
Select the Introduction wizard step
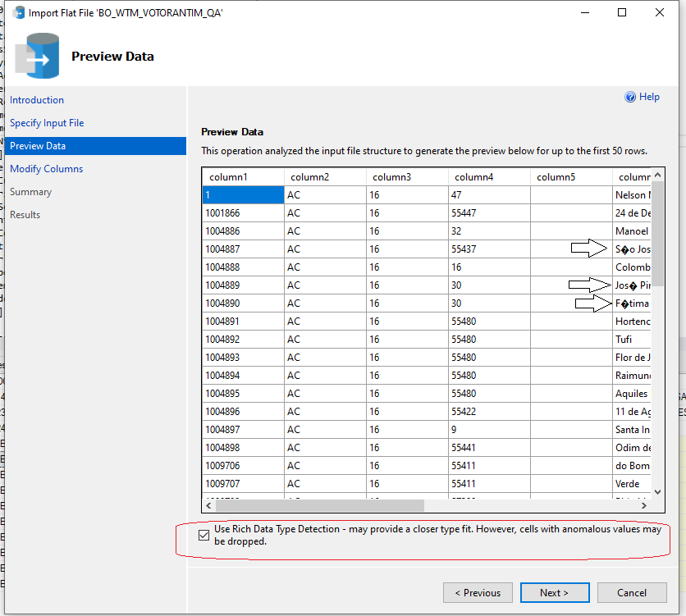click(x=37, y=99)
